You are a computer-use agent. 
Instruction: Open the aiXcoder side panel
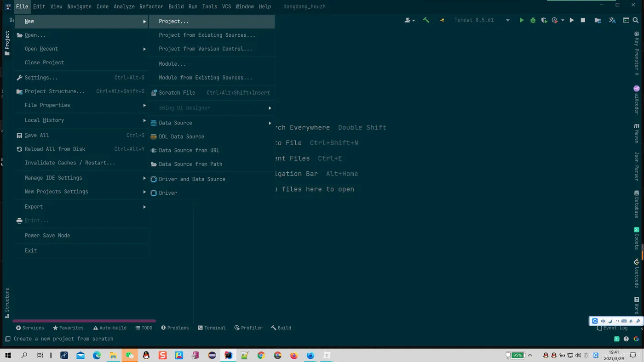coord(637,100)
